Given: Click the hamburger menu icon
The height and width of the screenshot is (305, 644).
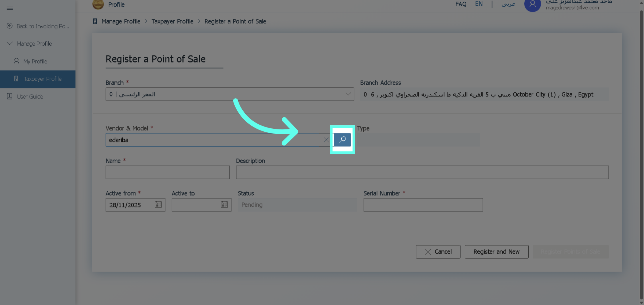Looking at the screenshot, I should [x=10, y=8].
